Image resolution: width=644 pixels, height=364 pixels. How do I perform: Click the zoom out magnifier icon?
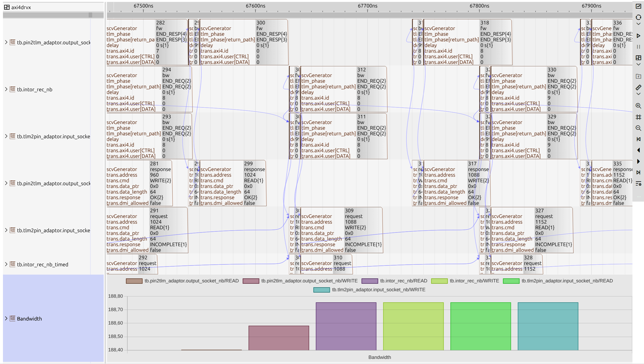coord(638,128)
